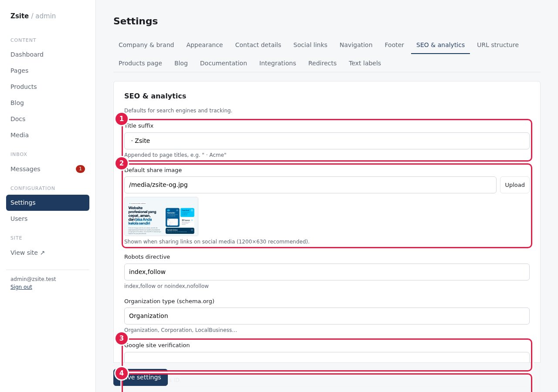This screenshot has height=392, width=558.
Task: Open the Documentation tab
Action: point(224,63)
